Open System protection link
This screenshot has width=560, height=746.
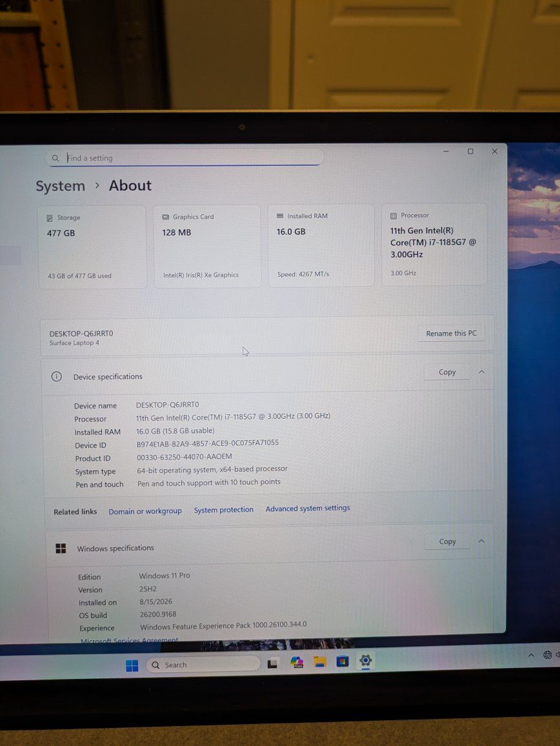tap(224, 510)
